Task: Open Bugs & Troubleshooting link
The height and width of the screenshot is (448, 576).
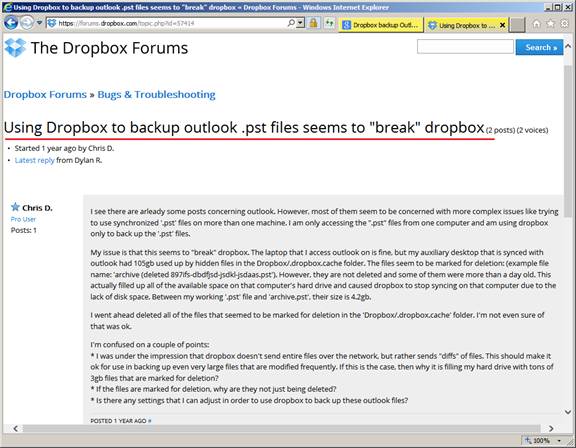Action: click(156, 95)
